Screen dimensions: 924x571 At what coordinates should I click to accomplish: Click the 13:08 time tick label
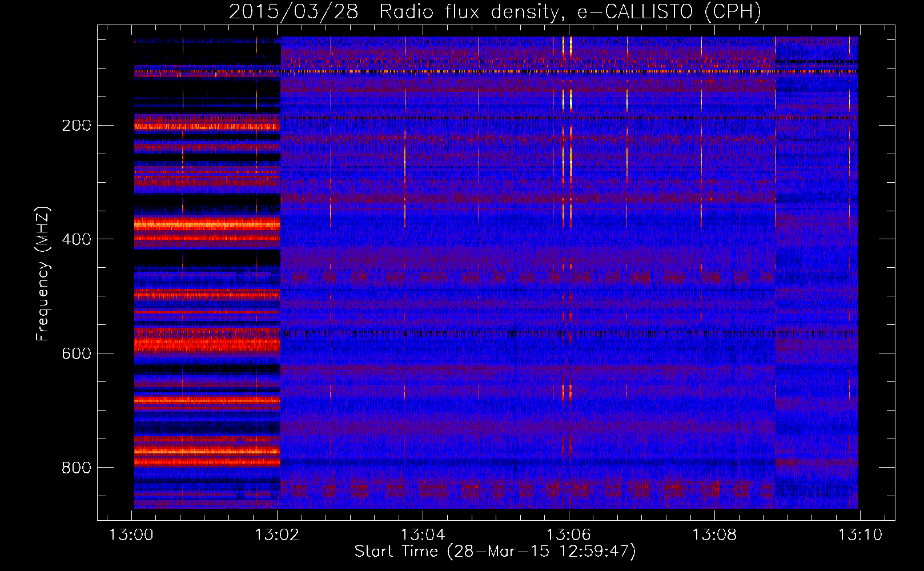(714, 535)
